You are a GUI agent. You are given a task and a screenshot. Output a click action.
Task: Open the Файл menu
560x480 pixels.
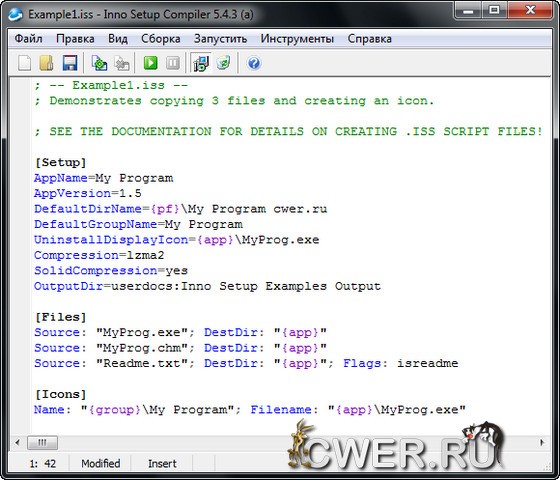[29, 39]
